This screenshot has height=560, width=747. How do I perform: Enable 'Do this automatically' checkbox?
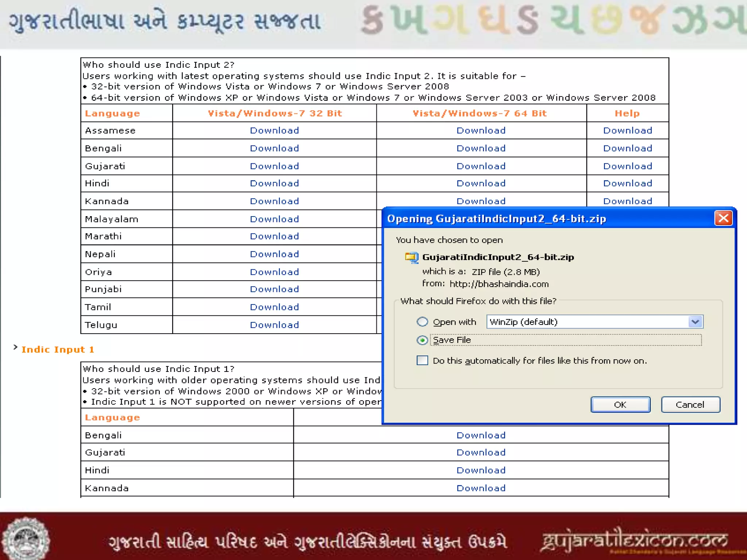tap(422, 361)
